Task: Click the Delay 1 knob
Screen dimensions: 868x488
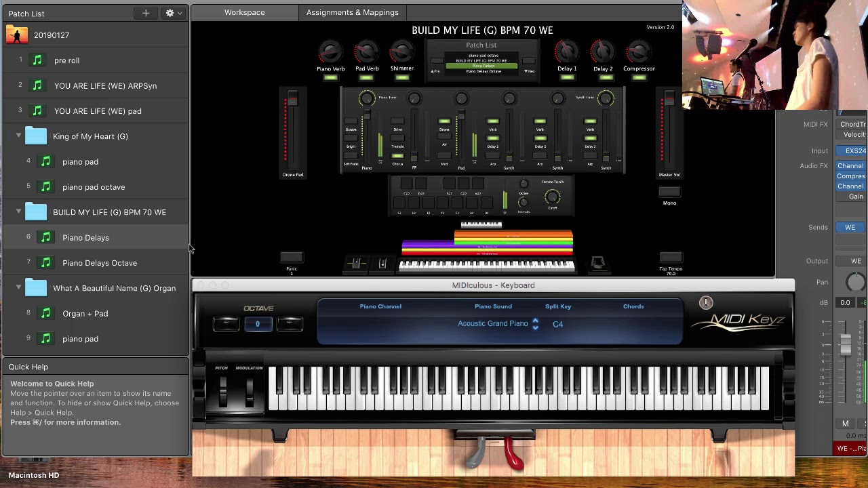Action: pyautogui.click(x=567, y=52)
